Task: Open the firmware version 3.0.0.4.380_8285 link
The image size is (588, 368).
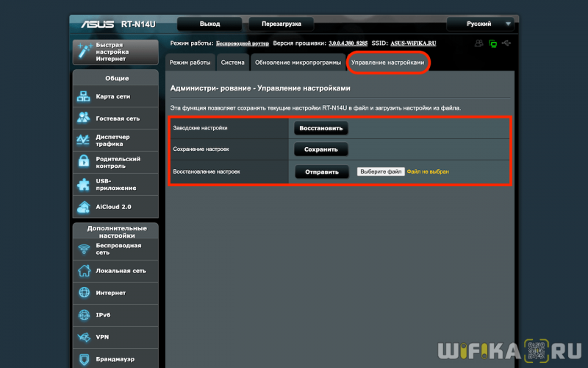Action: click(348, 43)
